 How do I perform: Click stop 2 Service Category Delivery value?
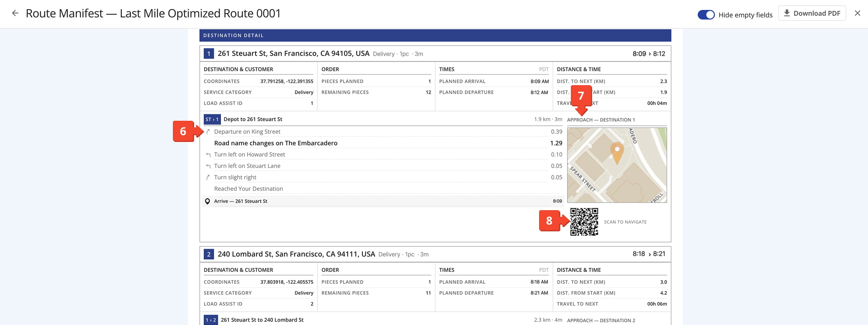[304, 293]
